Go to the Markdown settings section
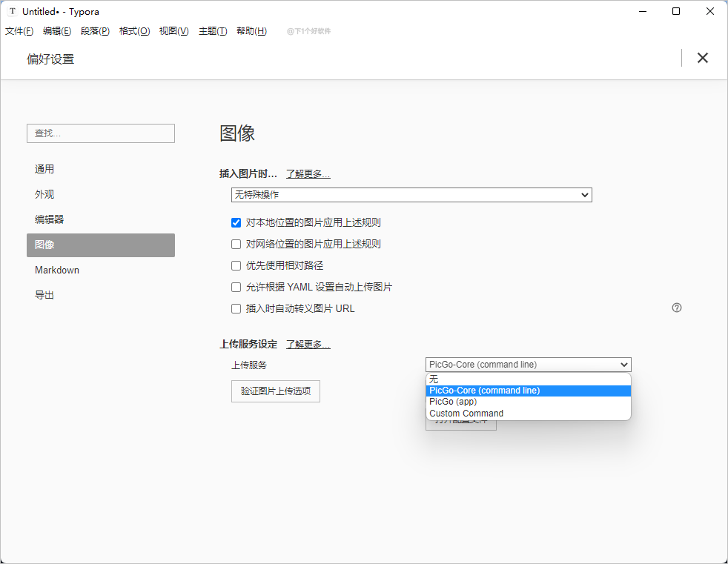Image resolution: width=728 pixels, height=564 pixels. pyautogui.click(x=101, y=271)
